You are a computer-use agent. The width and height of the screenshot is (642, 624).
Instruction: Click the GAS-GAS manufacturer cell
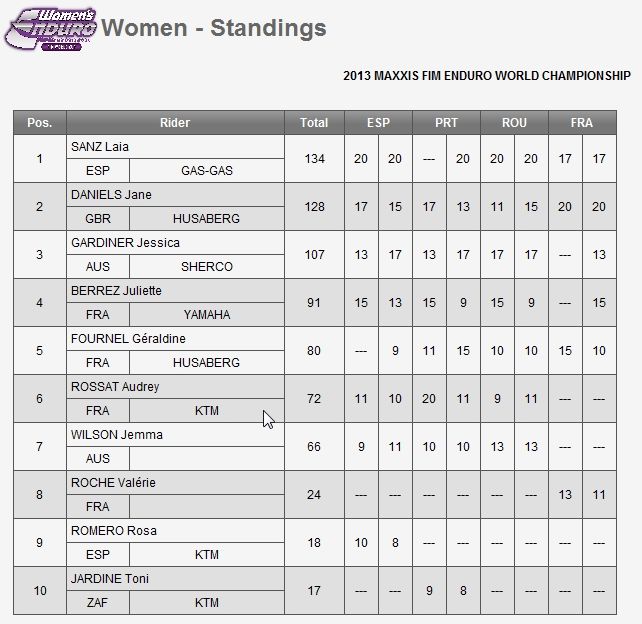207,170
